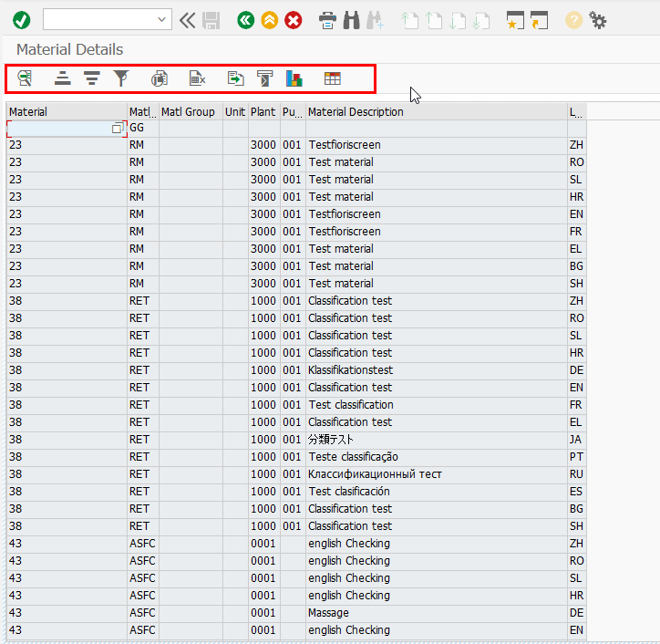Screen dimensions: 660x644
Task: Click the Find Next binoculars-plus icon
Action: click(375, 20)
